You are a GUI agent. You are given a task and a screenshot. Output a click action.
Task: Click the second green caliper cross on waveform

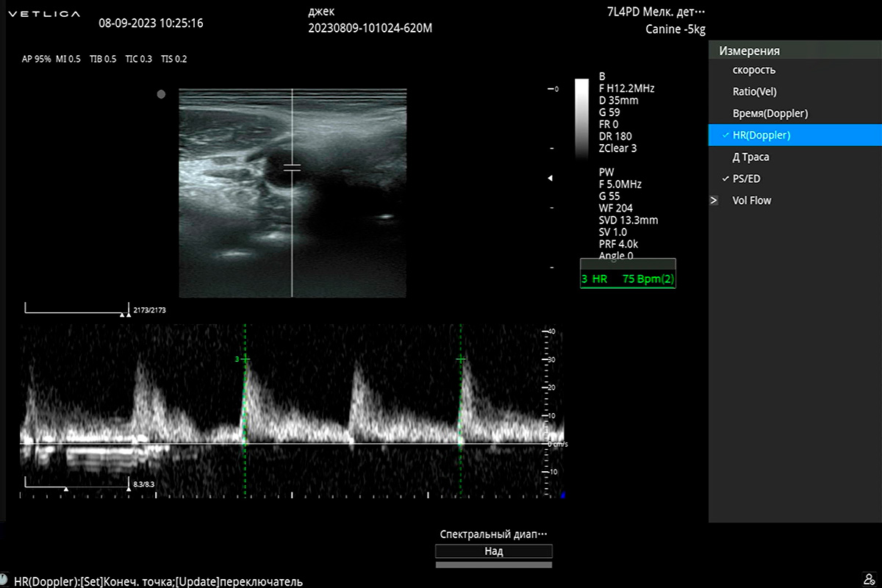click(x=461, y=359)
